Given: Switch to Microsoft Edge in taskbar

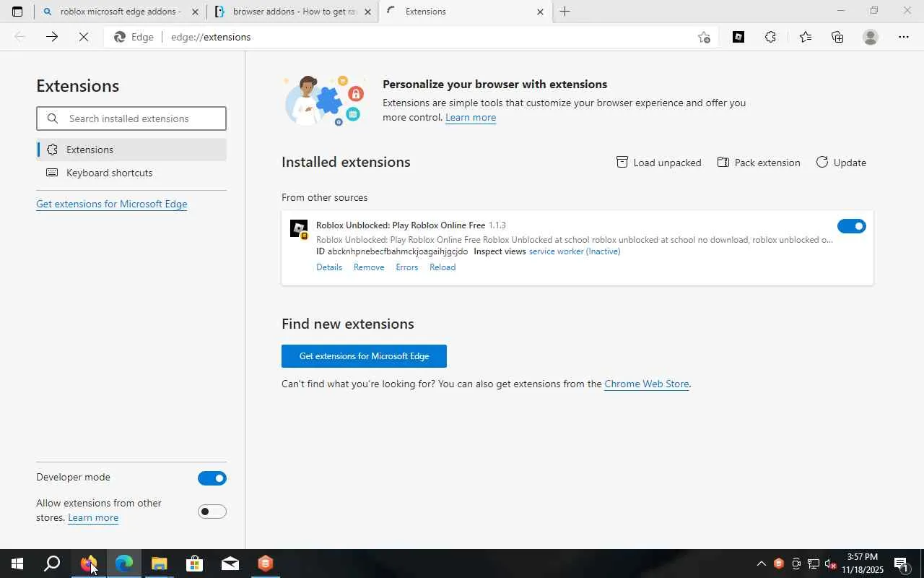Looking at the screenshot, I should (123, 564).
